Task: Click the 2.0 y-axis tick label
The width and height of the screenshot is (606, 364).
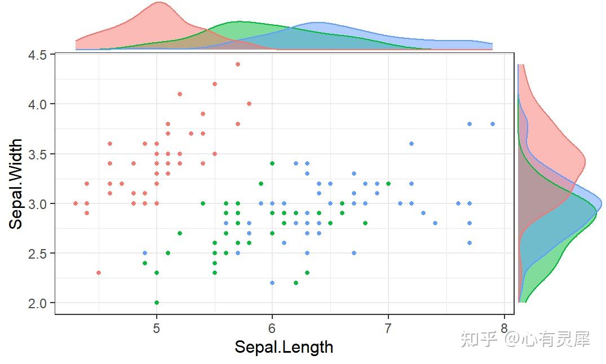Action: coord(37,303)
